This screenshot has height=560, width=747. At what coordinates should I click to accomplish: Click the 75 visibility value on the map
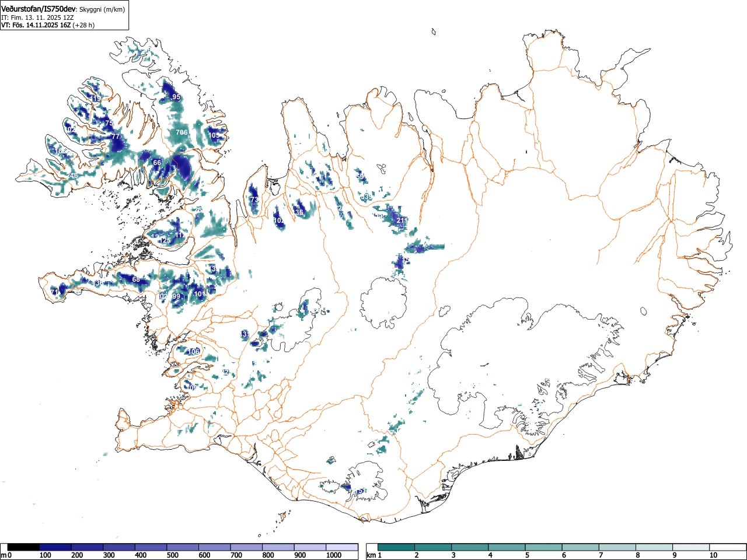coord(109,123)
